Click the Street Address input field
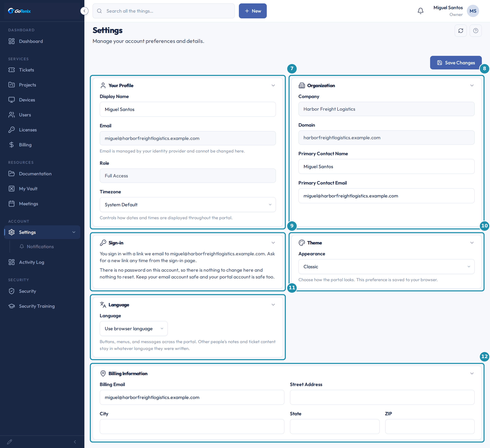The height and width of the screenshot is (448, 490). [382, 397]
